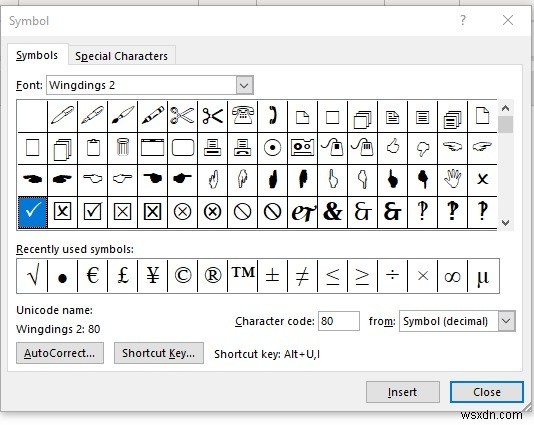Image resolution: width=534 pixels, height=425 pixels.
Task: Pick the bullet dot recent symbol
Action: click(62, 276)
